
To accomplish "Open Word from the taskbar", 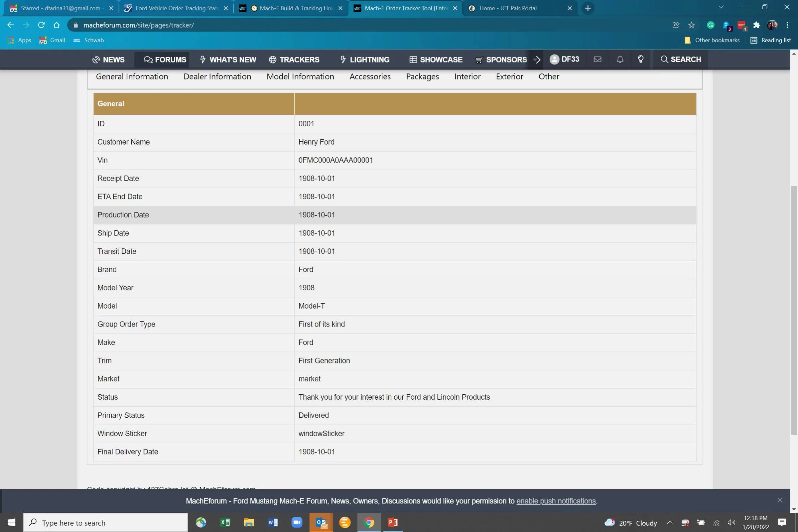I will click(273, 522).
